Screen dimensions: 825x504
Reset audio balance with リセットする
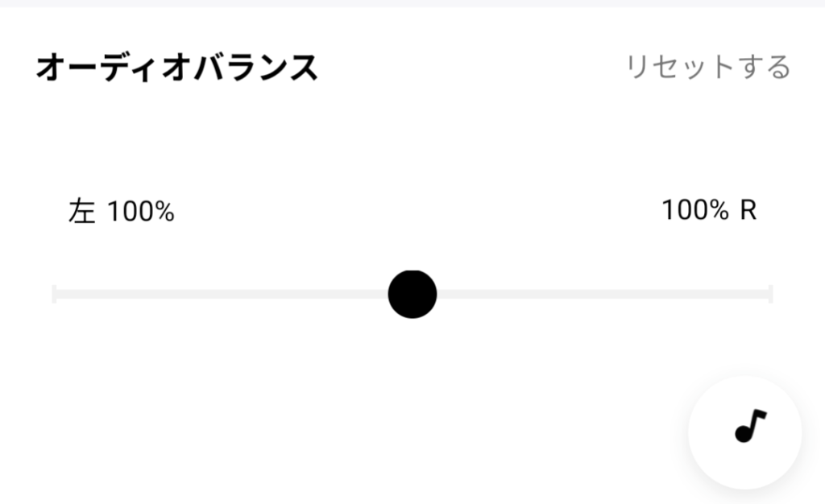pos(708,67)
